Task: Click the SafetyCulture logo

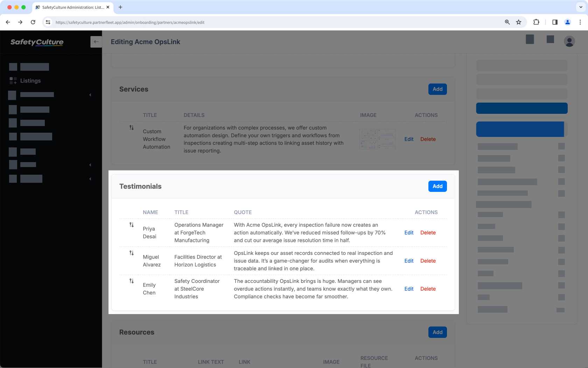Action: (x=37, y=42)
